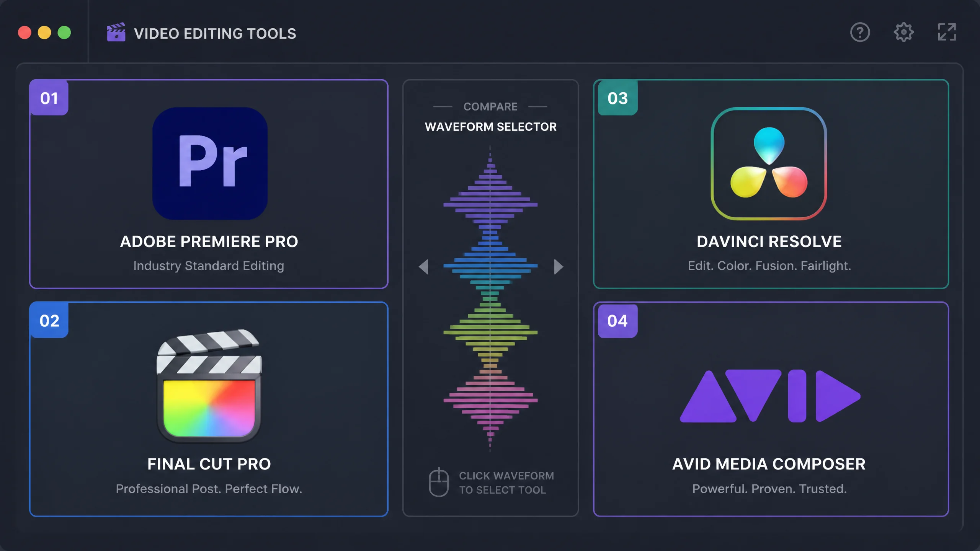980x551 pixels.
Task: Click "CLICK WAVEFORM TO SELECT TOOL" hint text
Action: tap(506, 483)
